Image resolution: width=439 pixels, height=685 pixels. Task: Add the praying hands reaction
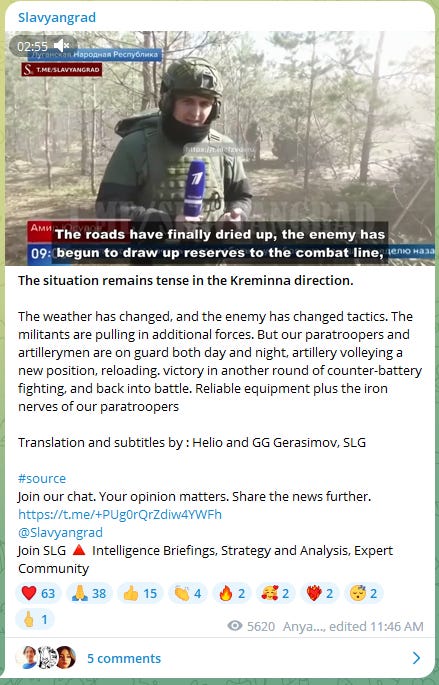(x=89, y=593)
